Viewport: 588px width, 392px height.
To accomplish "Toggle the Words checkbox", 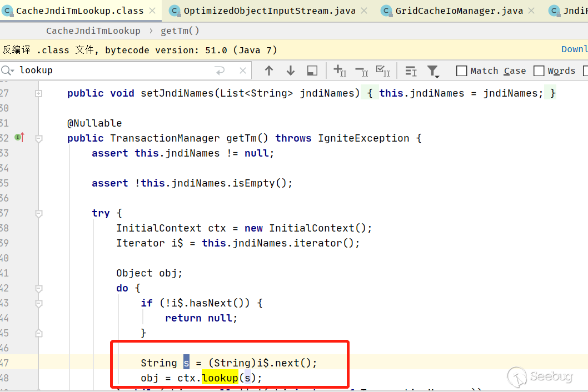I will coord(539,71).
